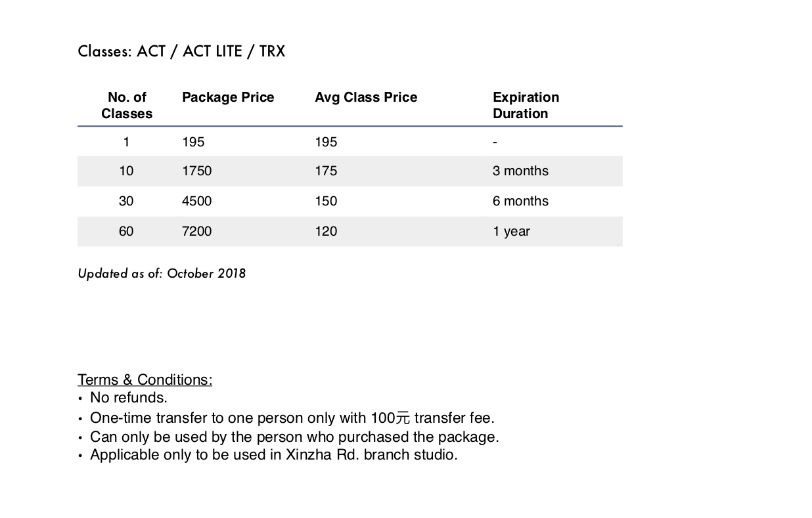Viewport: 812px width, 518px height.
Task: Click the '6 months' expiration cell
Action: pos(520,202)
